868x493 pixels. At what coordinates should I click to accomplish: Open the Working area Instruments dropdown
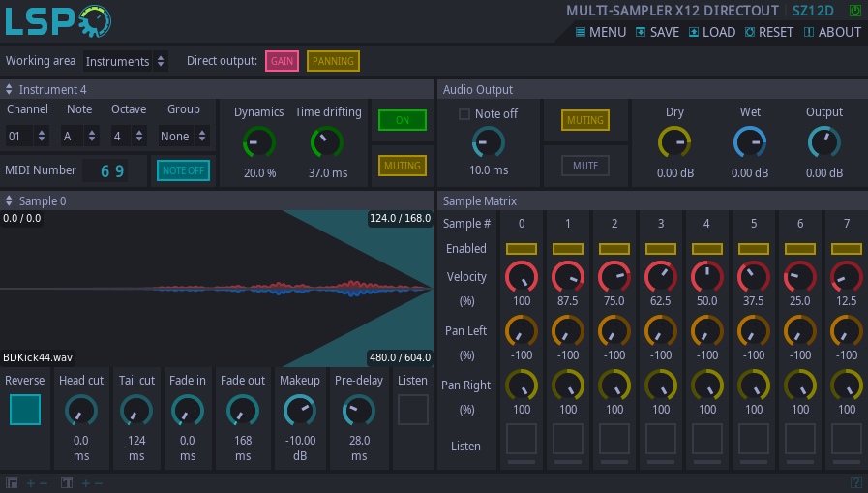[125, 61]
